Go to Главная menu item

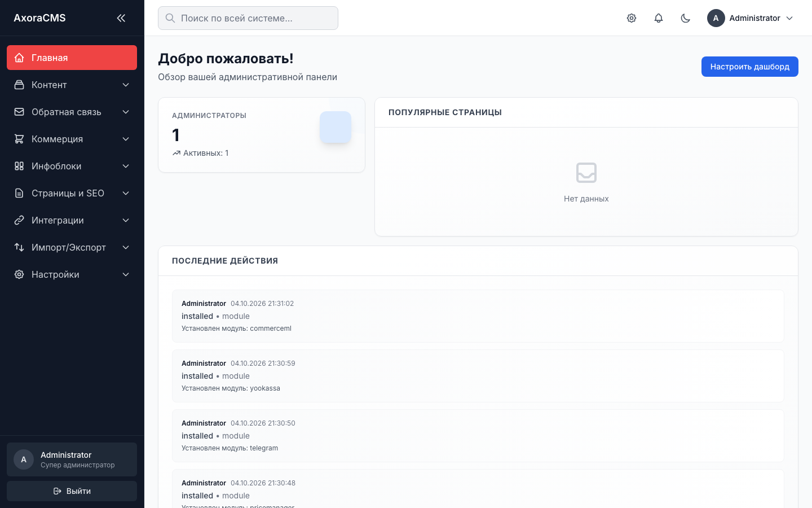point(72,58)
